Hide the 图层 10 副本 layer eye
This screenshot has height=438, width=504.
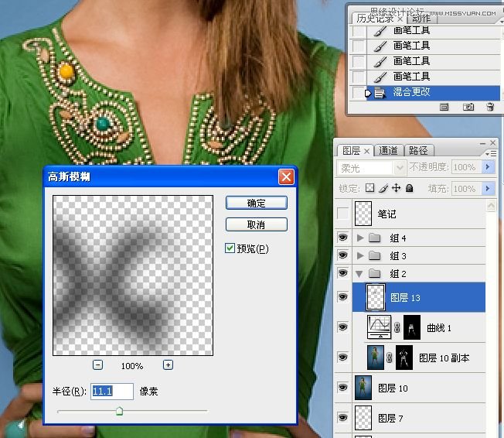click(342, 357)
